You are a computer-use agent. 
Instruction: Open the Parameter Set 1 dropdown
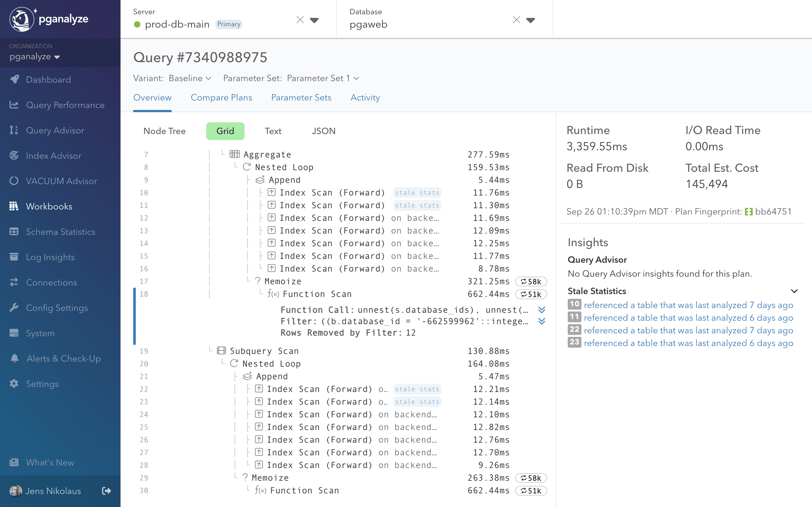point(323,78)
